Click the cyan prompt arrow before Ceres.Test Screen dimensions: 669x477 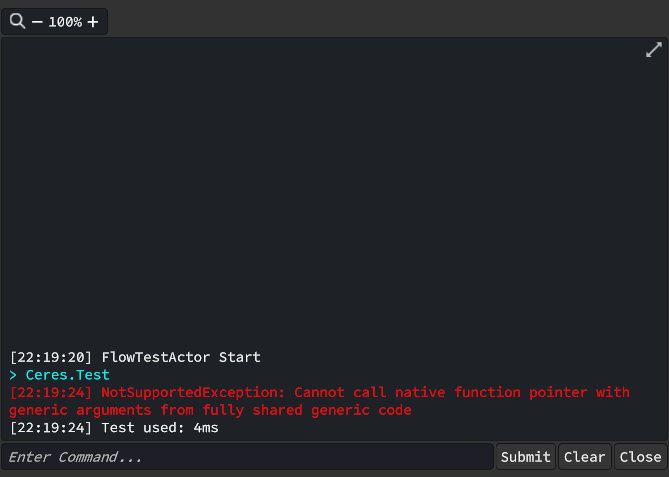point(13,375)
